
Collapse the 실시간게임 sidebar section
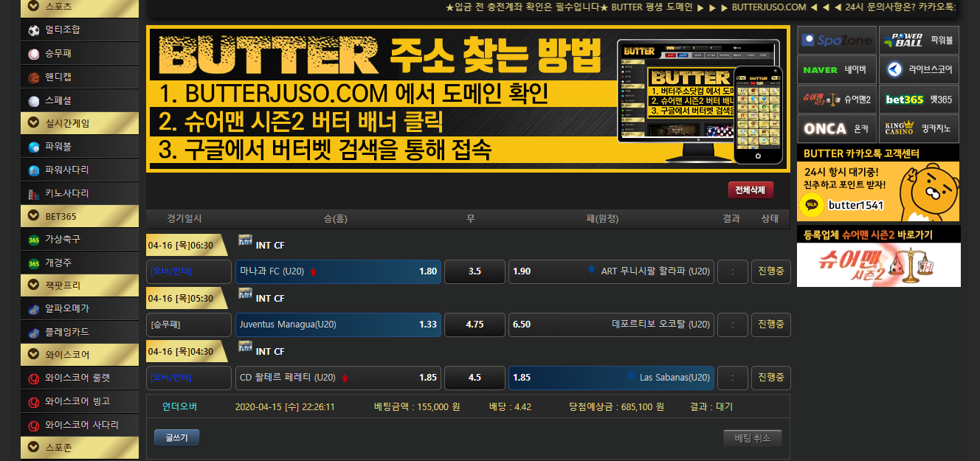pos(33,123)
